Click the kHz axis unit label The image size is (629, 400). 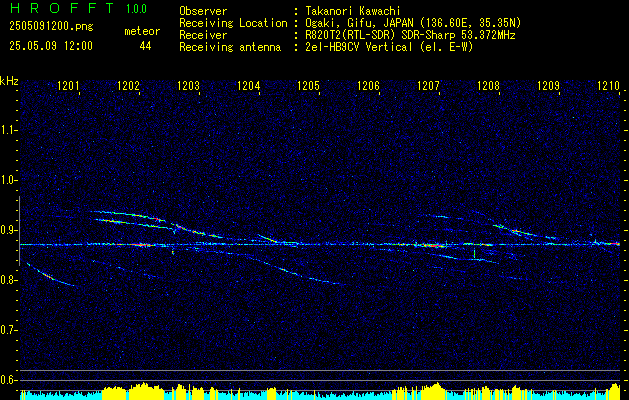coord(9,81)
